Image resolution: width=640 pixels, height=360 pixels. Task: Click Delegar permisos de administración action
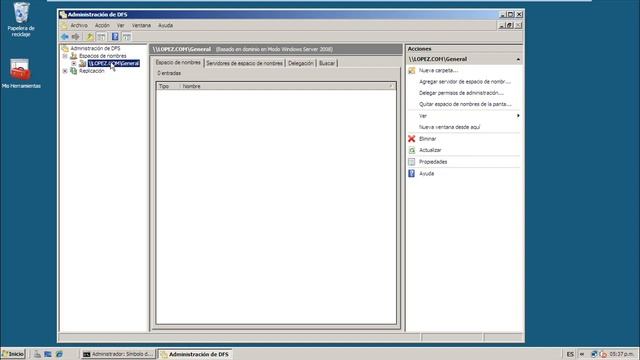pos(461,93)
